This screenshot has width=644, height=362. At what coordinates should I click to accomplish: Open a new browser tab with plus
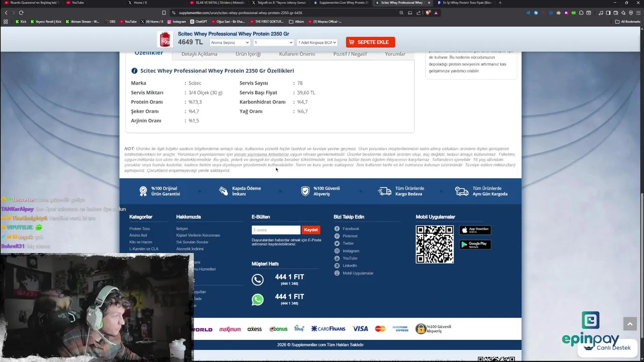500,3
